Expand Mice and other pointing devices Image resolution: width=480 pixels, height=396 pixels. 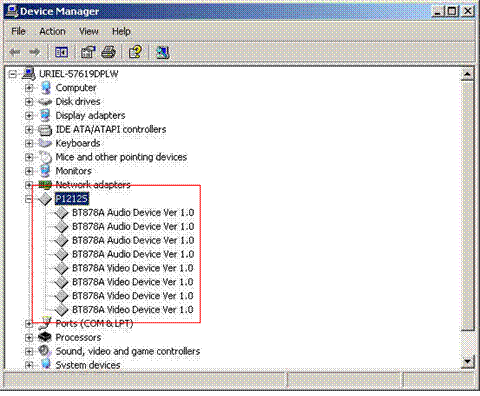pos(29,157)
